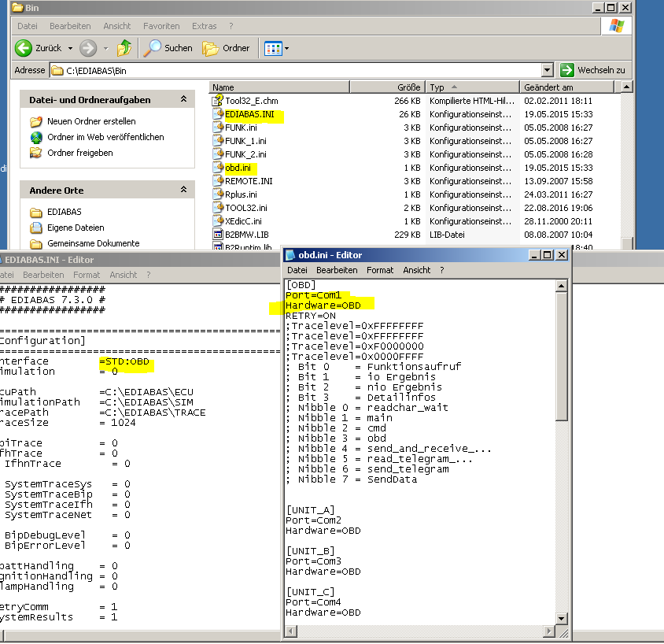The image size is (664, 644).
Task: Click the Port=Com1 line in obd.ini
Action: pyautogui.click(x=313, y=295)
